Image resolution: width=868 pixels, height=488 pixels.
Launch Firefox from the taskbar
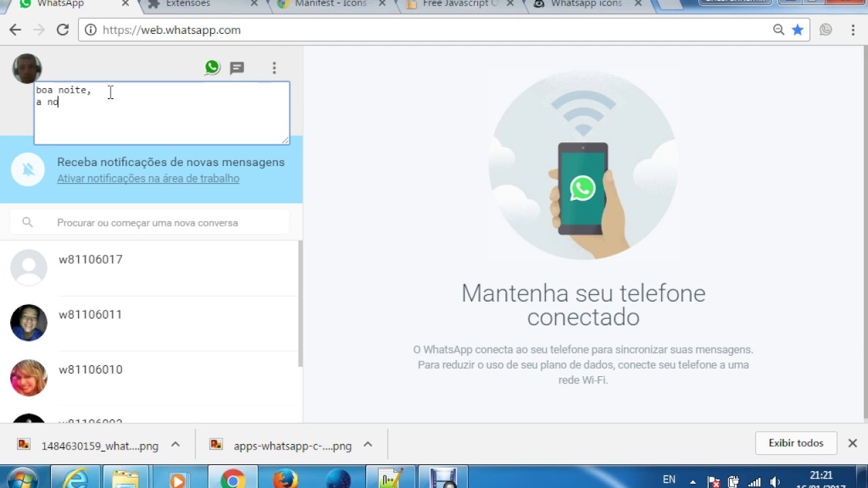click(285, 479)
